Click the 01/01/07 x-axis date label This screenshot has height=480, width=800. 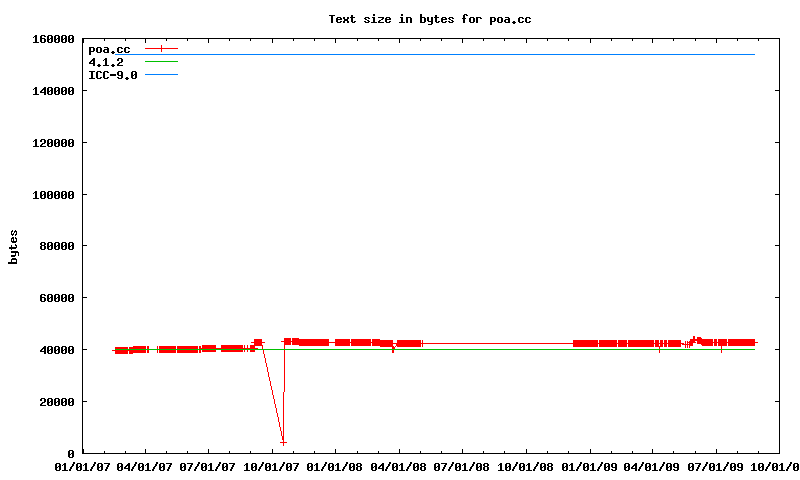click(x=82, y=466)
